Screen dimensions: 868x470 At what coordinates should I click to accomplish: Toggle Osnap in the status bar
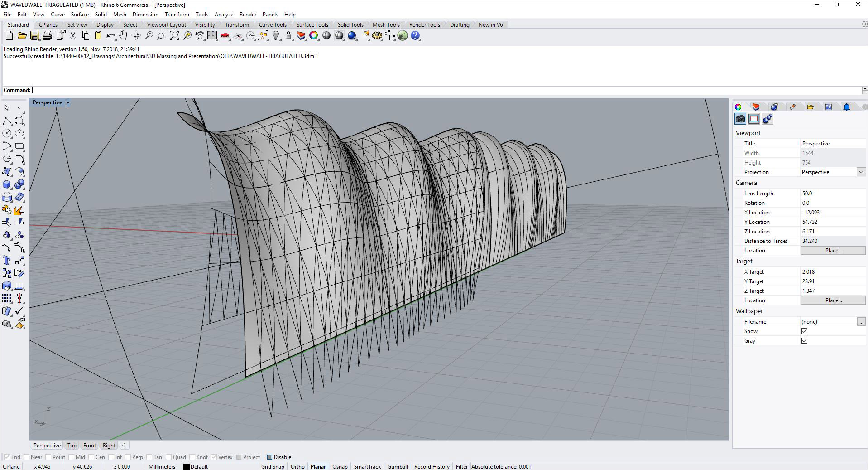[340, 466]
